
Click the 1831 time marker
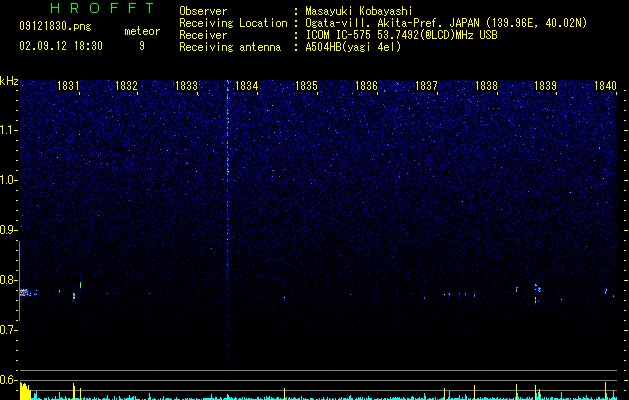(x=68, y=86)
